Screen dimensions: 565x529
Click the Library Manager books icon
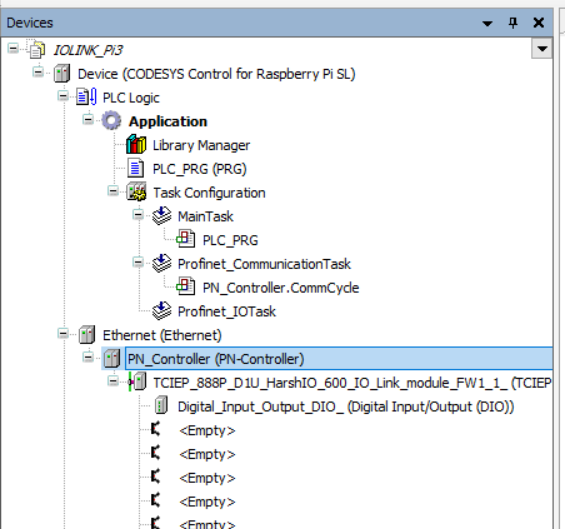click(136, 145)
